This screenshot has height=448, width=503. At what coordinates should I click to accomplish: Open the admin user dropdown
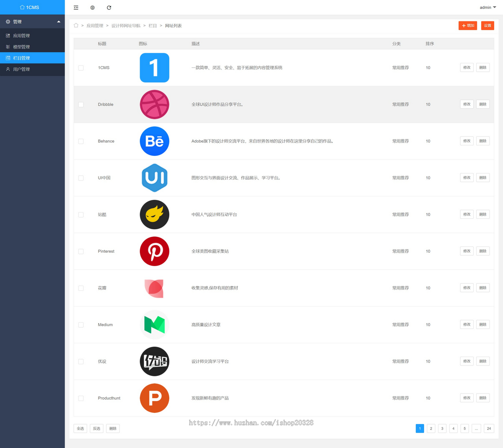tap(488, 8)
